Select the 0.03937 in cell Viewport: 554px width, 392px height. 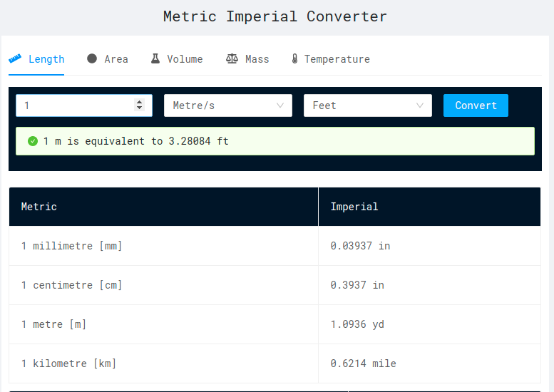430,246
